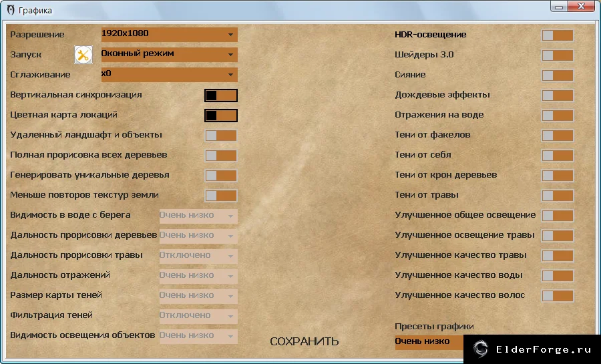Toggle Улучшенное общее освещение switch

(558, 215)
